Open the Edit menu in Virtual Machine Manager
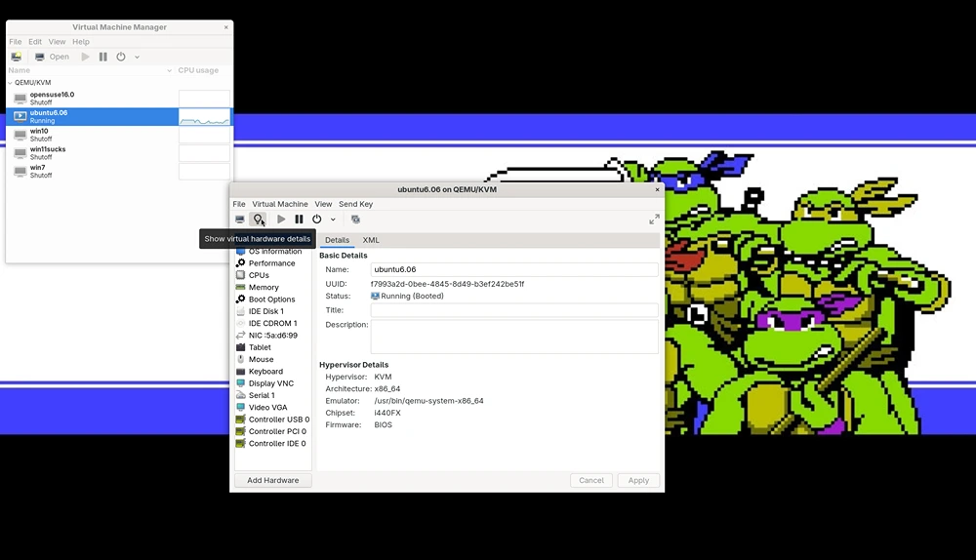976x560 pixels. [x=35, y=42]
